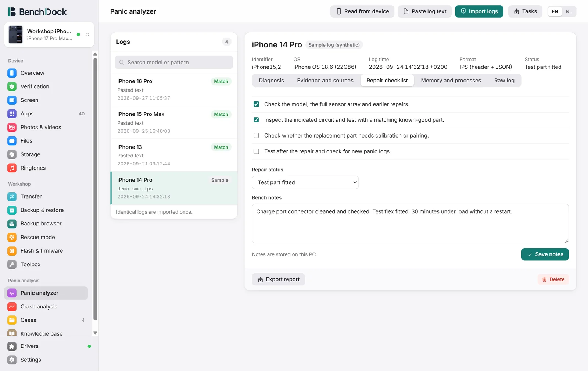Image resolution: width=588 pixels, height=371 pixels.
Task: Click the Transfer arrows icon
Action: click(12, 196)
